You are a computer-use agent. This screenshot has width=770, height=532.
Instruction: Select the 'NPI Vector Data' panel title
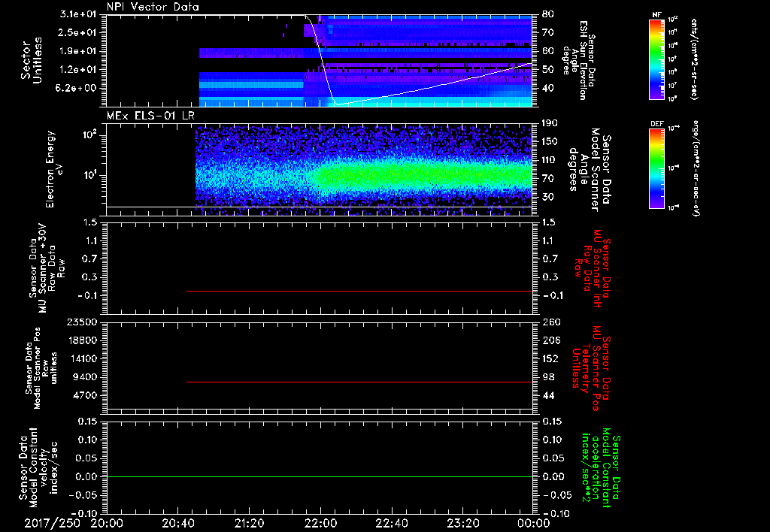(x=153, y=7)
